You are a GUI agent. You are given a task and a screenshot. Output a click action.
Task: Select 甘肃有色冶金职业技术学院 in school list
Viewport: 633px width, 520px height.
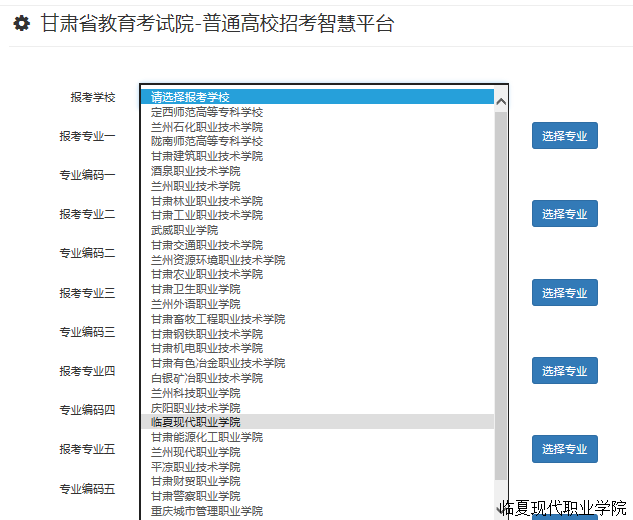[318, 363]
